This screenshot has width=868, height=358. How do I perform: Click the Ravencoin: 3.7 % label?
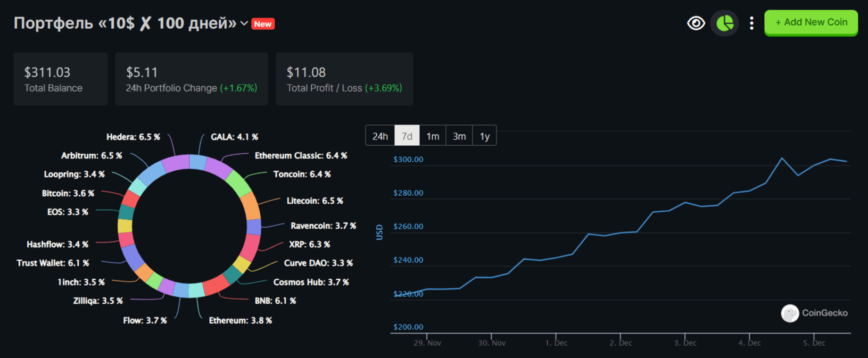pos(323,226)
